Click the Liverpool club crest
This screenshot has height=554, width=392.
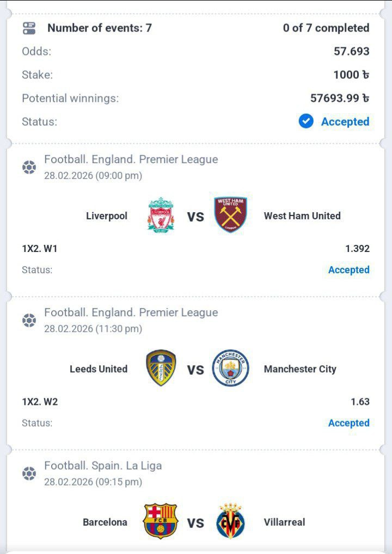161,215
